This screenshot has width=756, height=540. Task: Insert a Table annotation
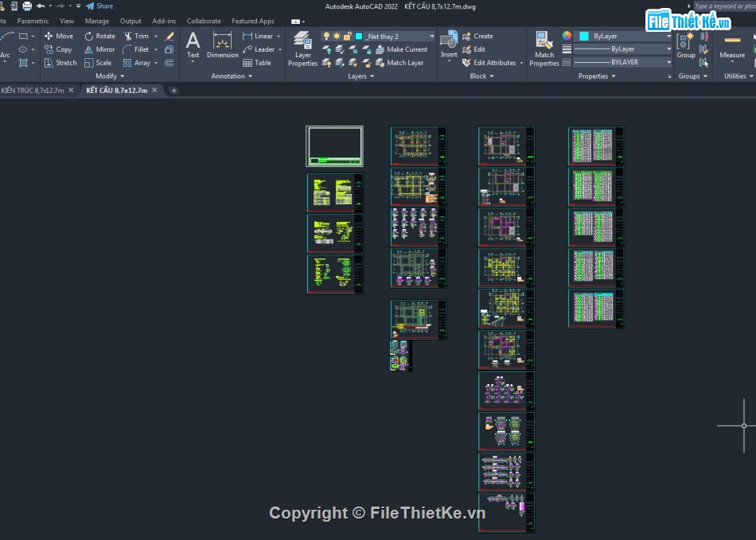pyautogui.click(x=257, y=63)
